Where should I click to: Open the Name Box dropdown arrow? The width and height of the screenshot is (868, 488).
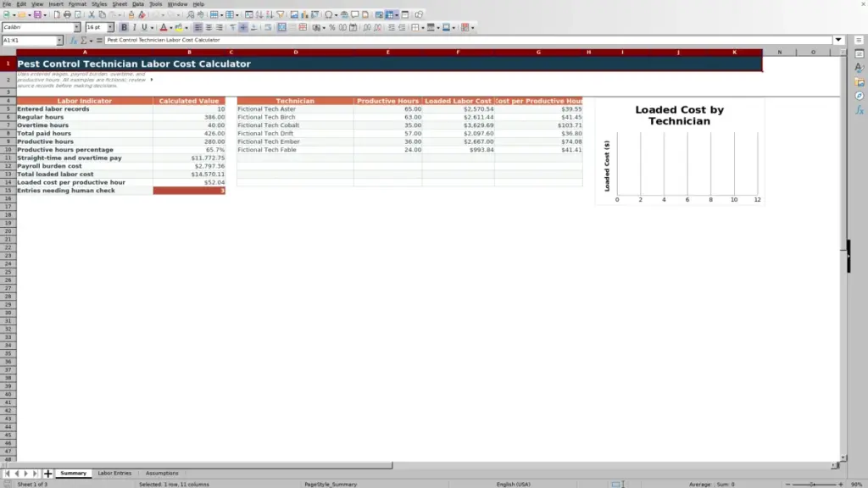[x=59, y=41]
